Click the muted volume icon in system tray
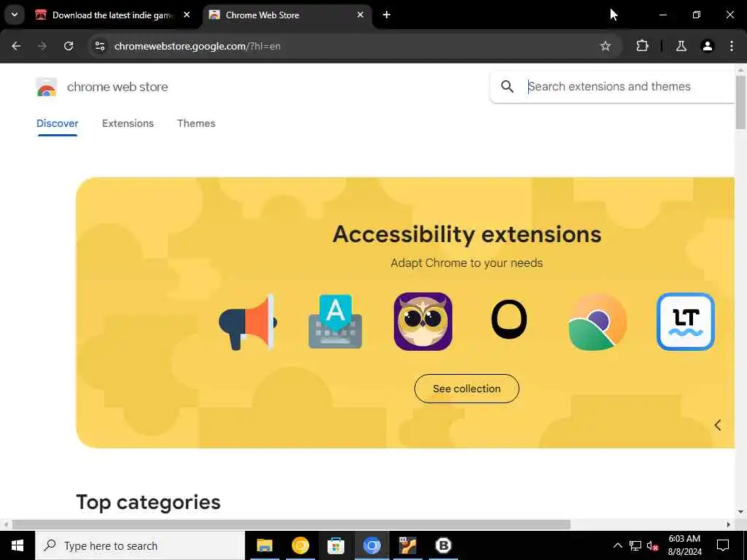 point(652,545)
